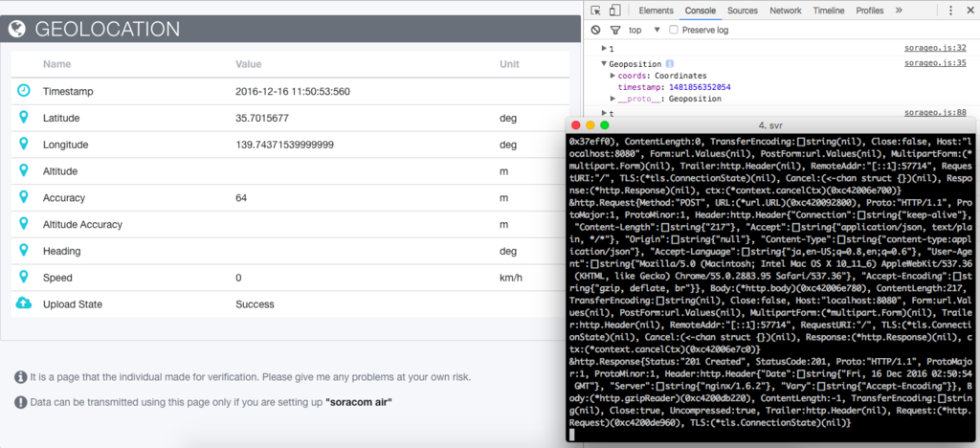Switch to the Console tab
Image resolution: width=980 pixels, height=448 pixels.
(x=700, y=11)
